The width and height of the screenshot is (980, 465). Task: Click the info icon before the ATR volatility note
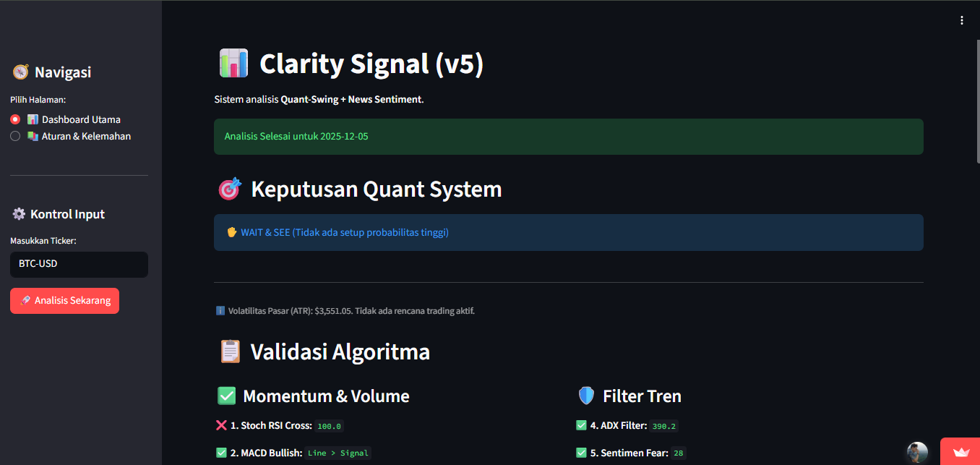pyautogui.click(x=219, y=310)
